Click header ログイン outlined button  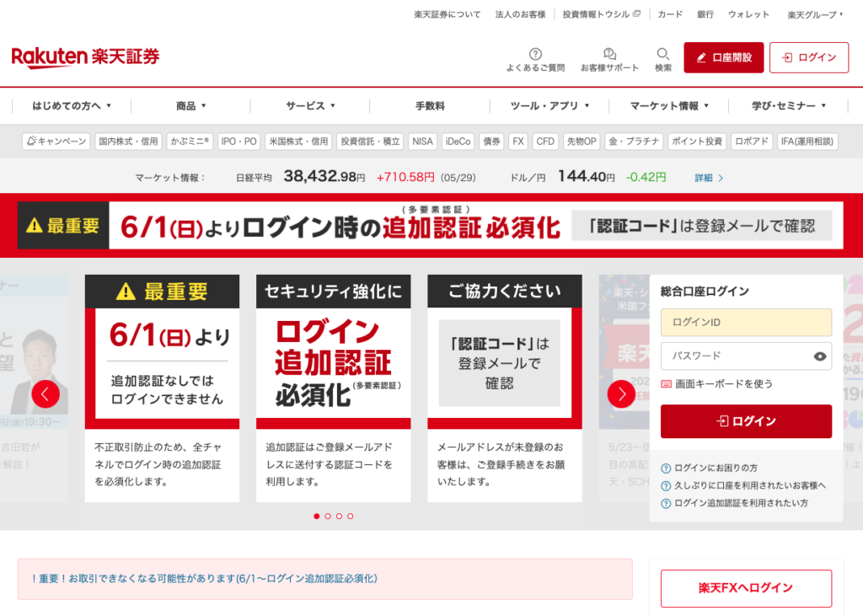click(809, 57)
